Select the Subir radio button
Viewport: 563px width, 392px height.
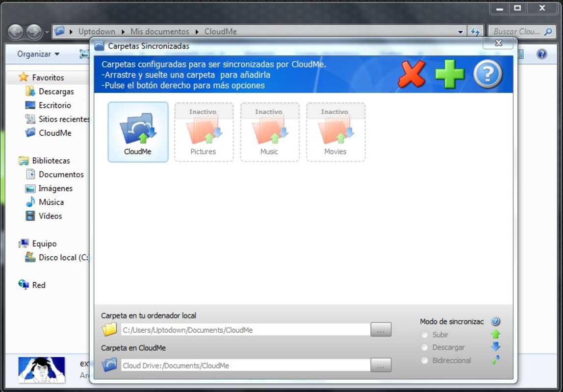click(x=424, y=335)
